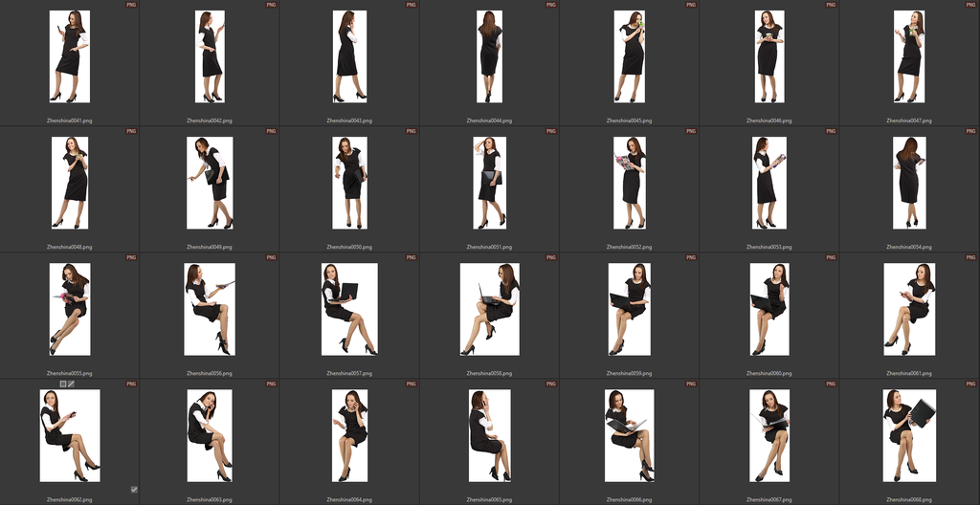Click the Zhenshina0060.png filename label
The height and width of the screenshot is (505, 980).
click(x=769, y=373)
